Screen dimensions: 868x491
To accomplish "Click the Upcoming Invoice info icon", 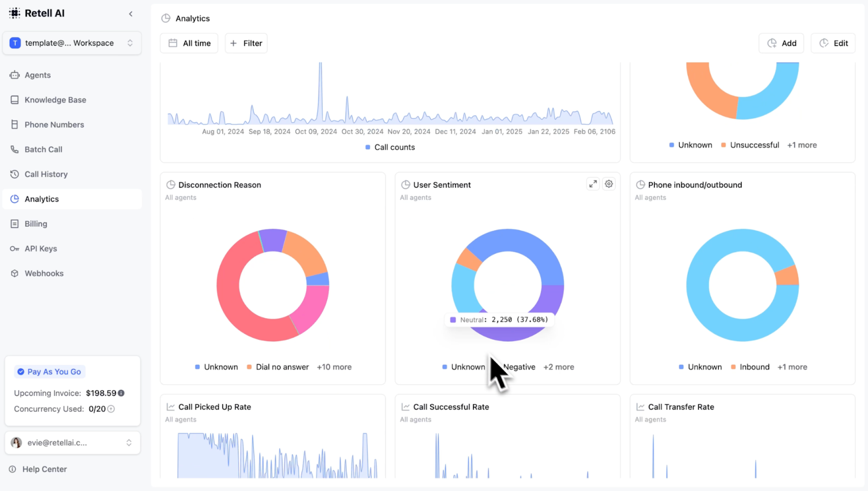I will [x=121, y=393].
